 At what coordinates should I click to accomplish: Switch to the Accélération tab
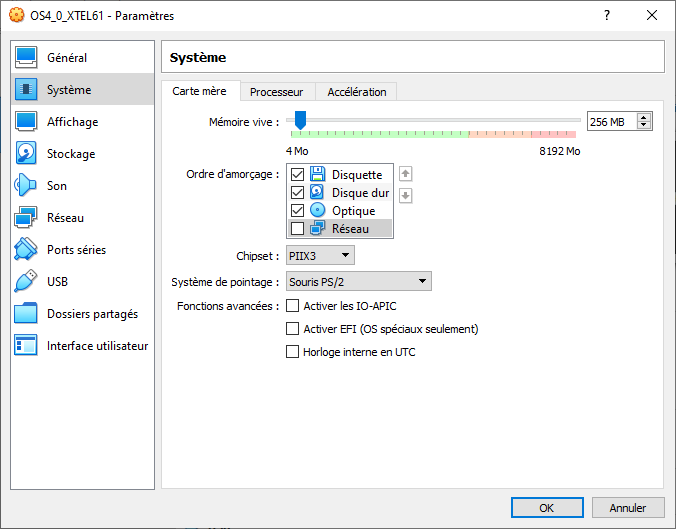(x=356, y=92)
